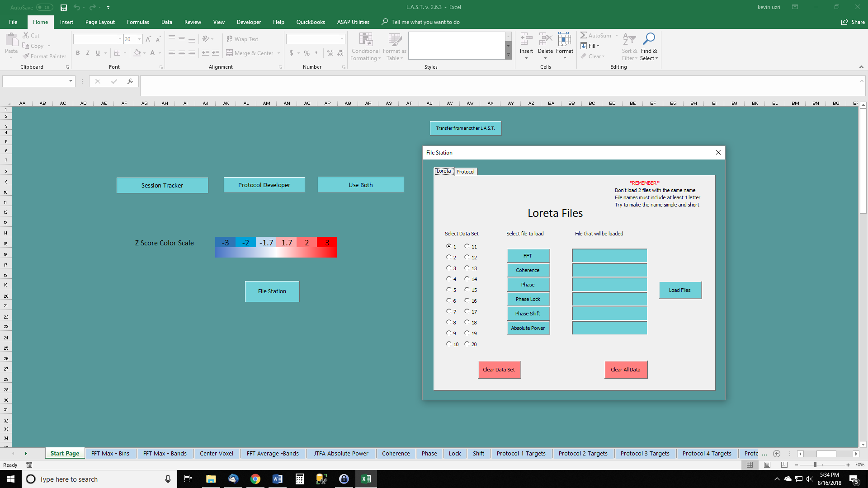This screenshot has width=868, height=488.
Task: Click the Conditional Formatting icon
Action: [365, 40]
